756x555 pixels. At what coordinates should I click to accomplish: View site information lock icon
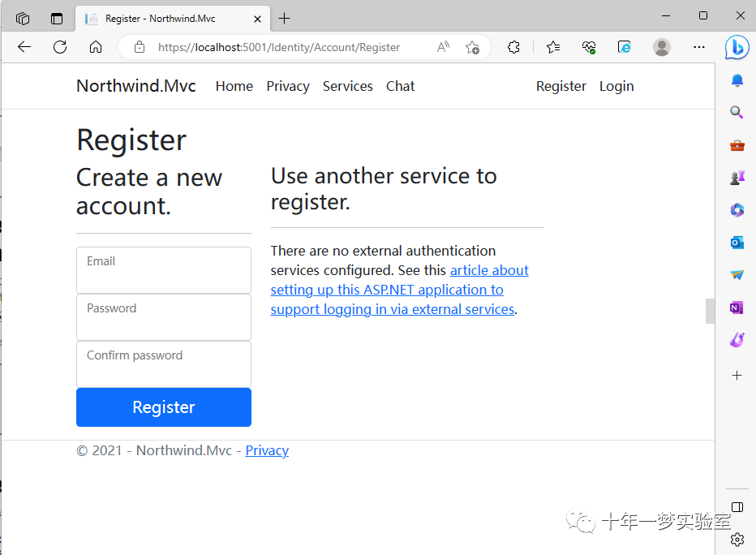tap(140, 47)
